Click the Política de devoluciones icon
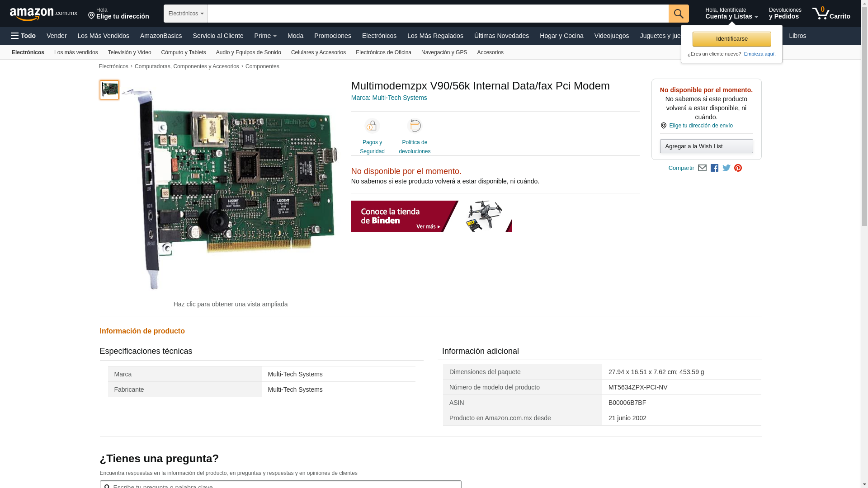 click(415, 126)
